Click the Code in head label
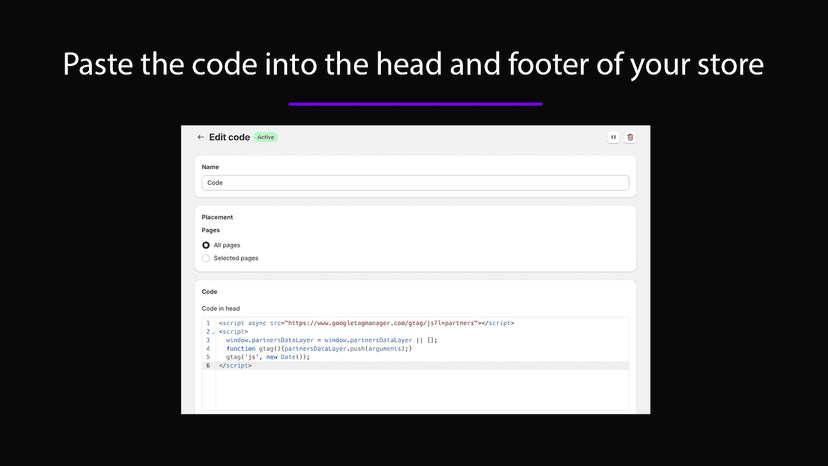The width and height of the screenshot is (828, 466). click(221, 309)
